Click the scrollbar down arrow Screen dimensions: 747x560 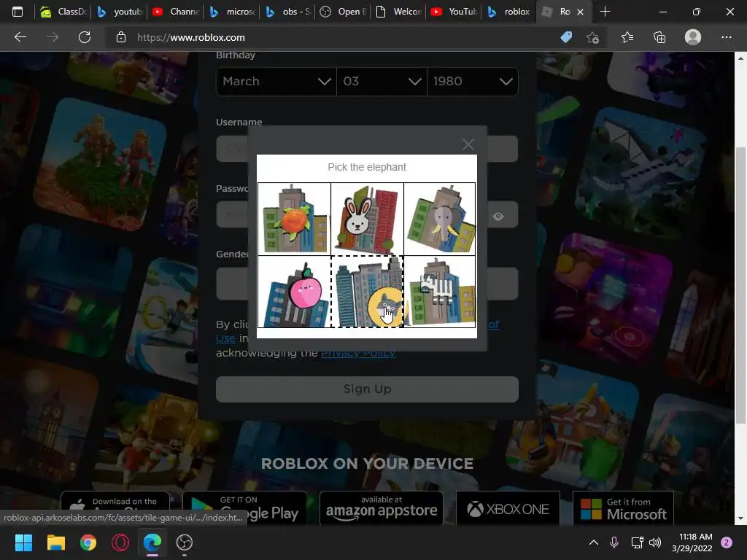coord(740,518)
